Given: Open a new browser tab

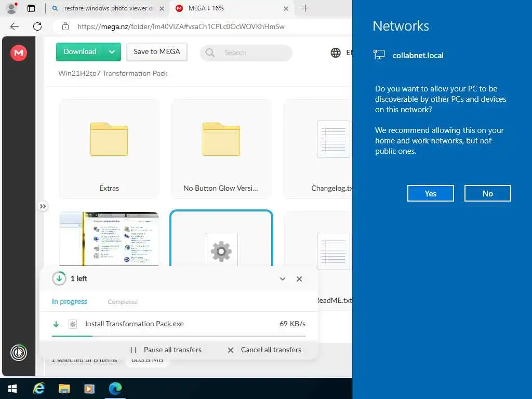Looking at the screenshot, I should [305, 8].
